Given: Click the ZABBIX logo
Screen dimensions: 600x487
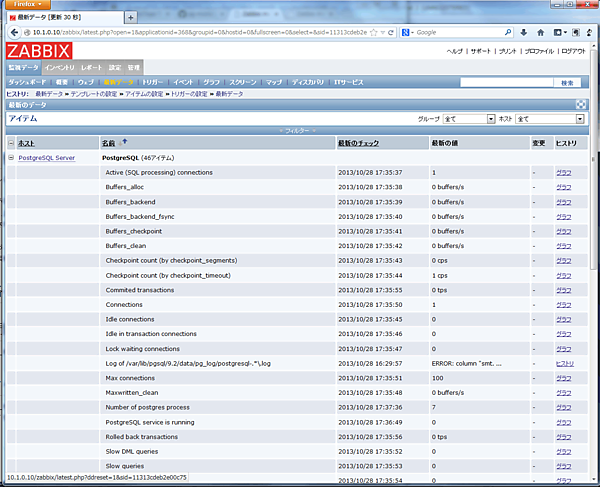Looking at the screenshot, I should [38, 51].
